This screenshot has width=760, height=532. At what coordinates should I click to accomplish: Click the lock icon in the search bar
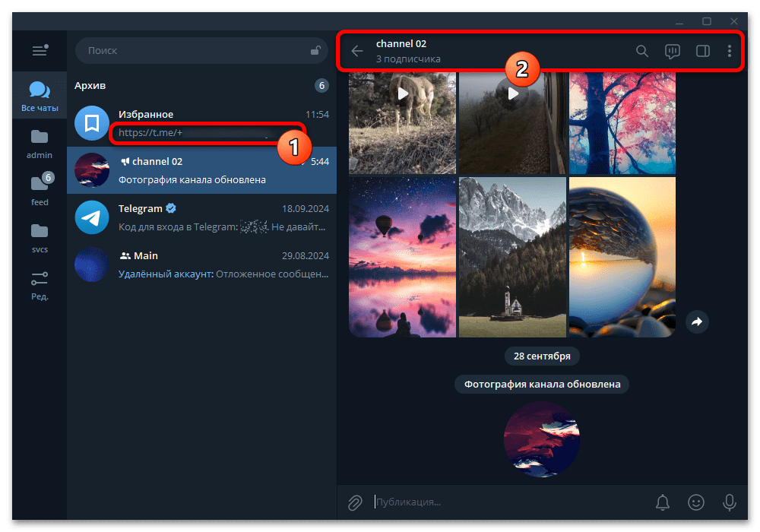pos(315,50)
